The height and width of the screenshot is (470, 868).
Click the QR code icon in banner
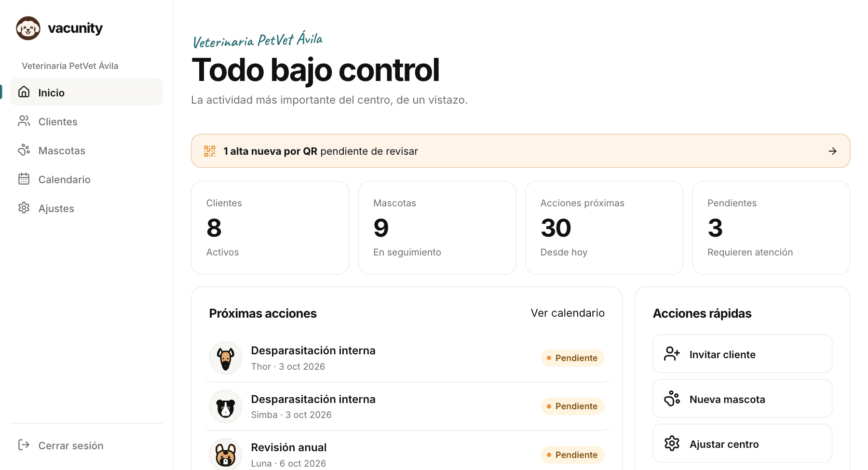click(x=210, y=151)
